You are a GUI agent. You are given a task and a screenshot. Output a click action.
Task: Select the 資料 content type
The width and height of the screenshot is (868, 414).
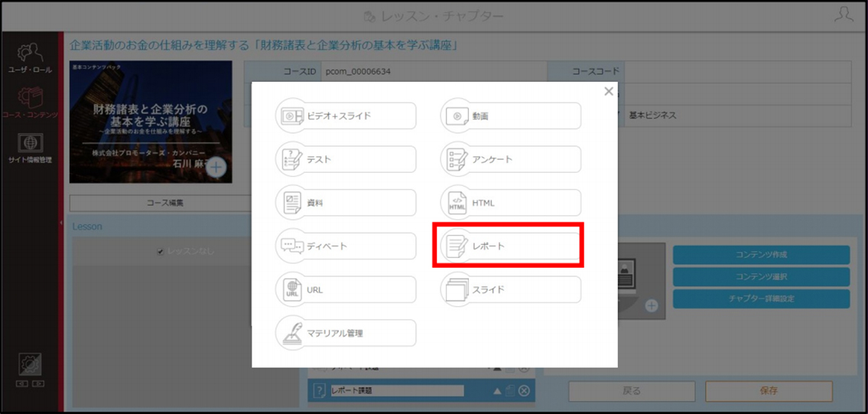[346, 203]
